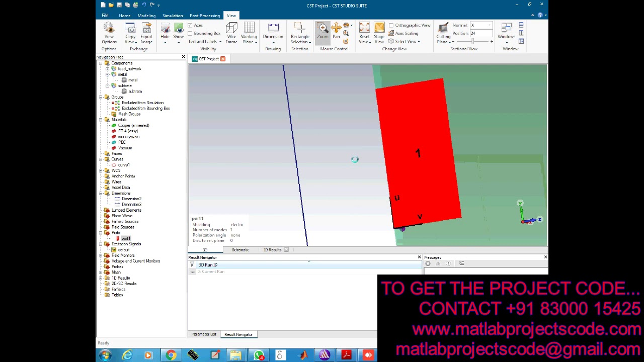Viewport: 644px width, 362px height.
Task: Toggle Wire Frame display
Action: (x=231, y=33)
